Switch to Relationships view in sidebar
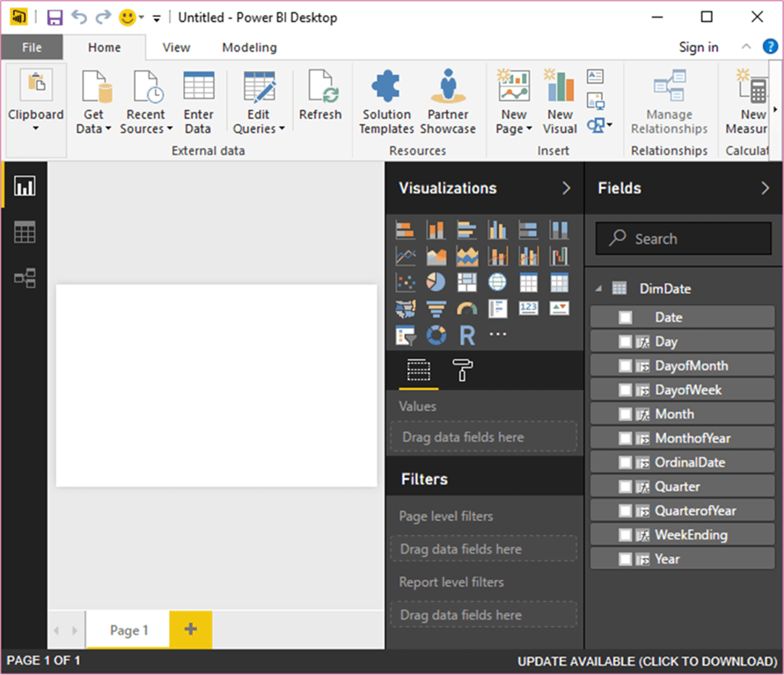Image resolution: width=784 pixels, height=675 pixels. click(x=25, y=278)
